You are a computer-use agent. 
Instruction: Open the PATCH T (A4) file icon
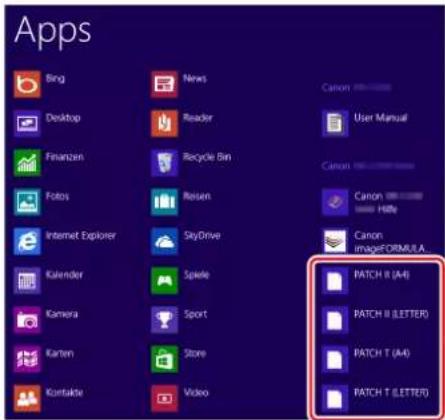[x=335, y=359]
